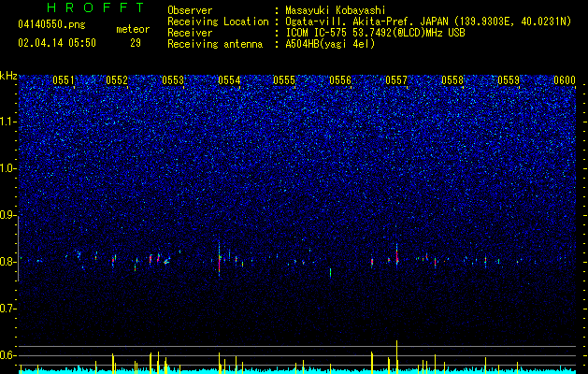The image size is (588, 374).
Task: Click the 1.1 kHz axis label
Action: pos(7,122)
